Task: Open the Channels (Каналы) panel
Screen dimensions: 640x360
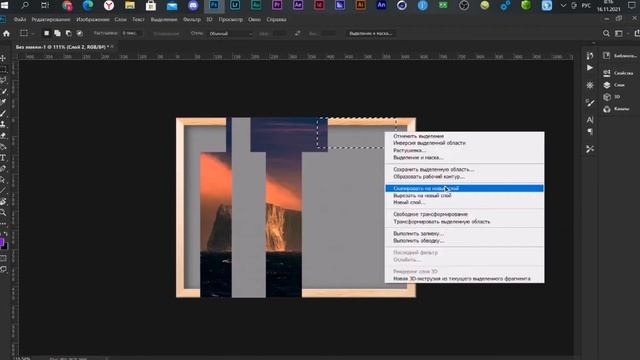Action: point(617,109)
